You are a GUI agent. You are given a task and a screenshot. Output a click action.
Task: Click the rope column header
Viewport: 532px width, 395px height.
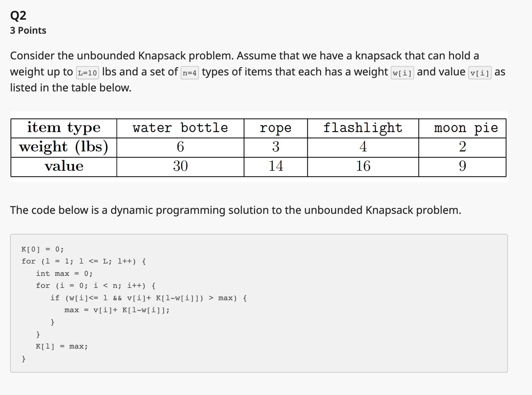point(276,128)
